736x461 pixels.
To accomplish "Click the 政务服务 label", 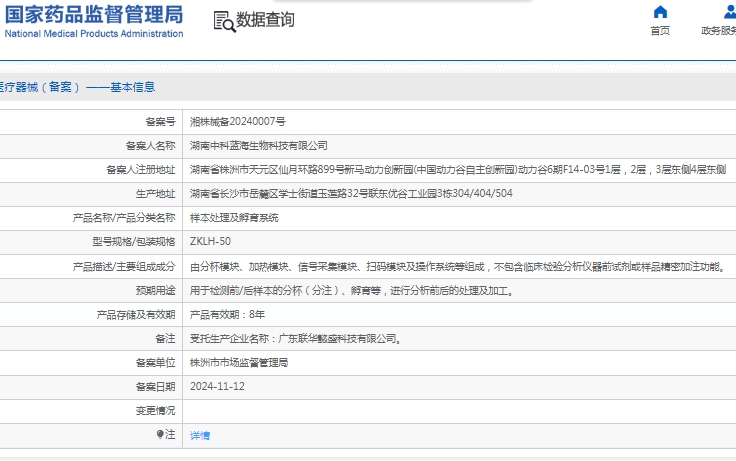I will (719, 31).
